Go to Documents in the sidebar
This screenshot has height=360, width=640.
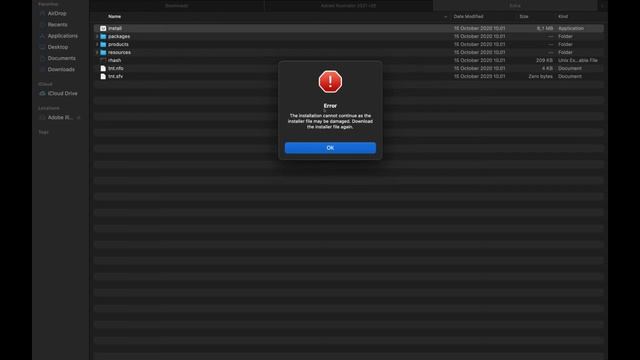[62, 58]
